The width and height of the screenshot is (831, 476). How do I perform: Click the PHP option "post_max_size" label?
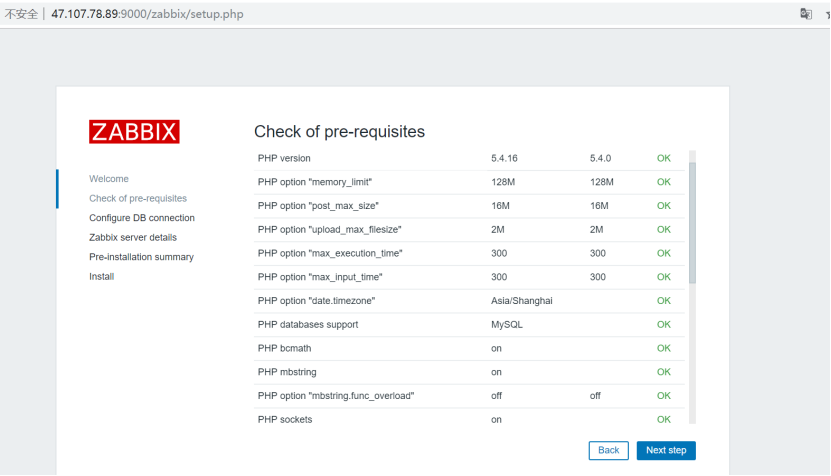318,206
